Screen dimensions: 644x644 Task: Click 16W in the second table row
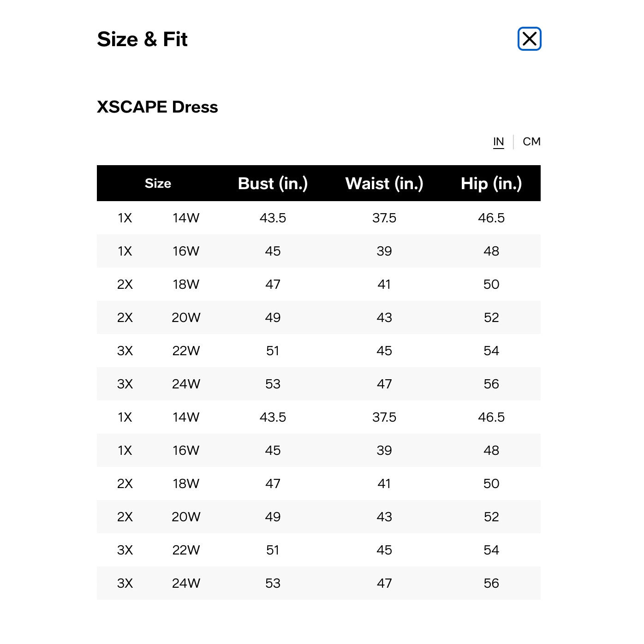[x=186, y=251]
